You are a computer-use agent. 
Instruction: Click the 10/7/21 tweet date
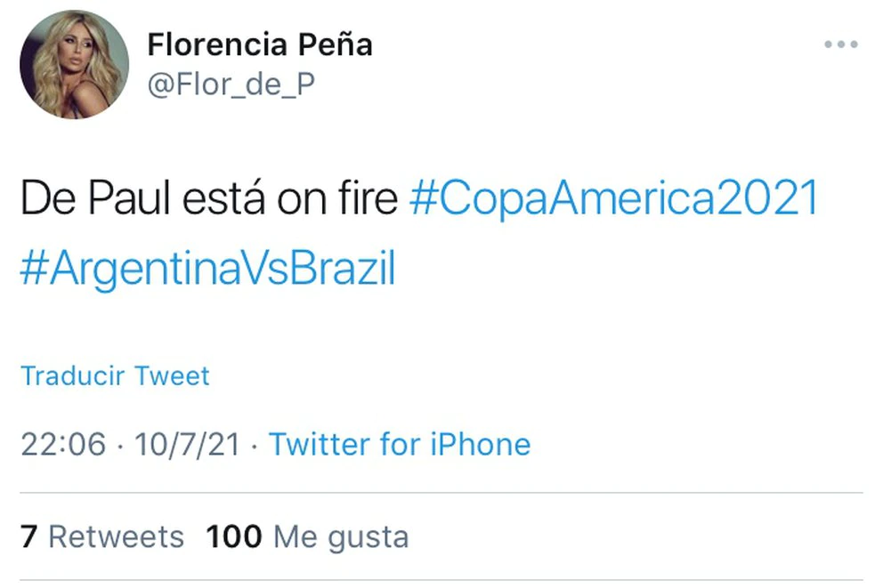(x=187, y=444)
